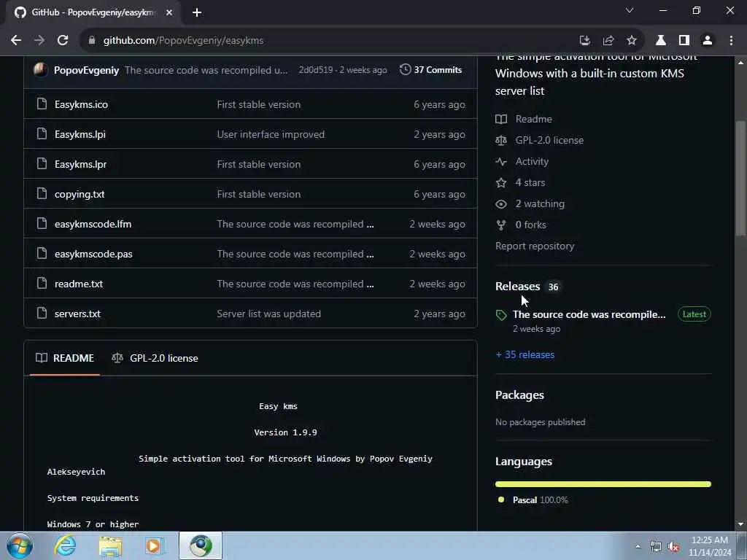Open the Chrome three-dot menu
The image size is (747, 560).
click(731, 41)
